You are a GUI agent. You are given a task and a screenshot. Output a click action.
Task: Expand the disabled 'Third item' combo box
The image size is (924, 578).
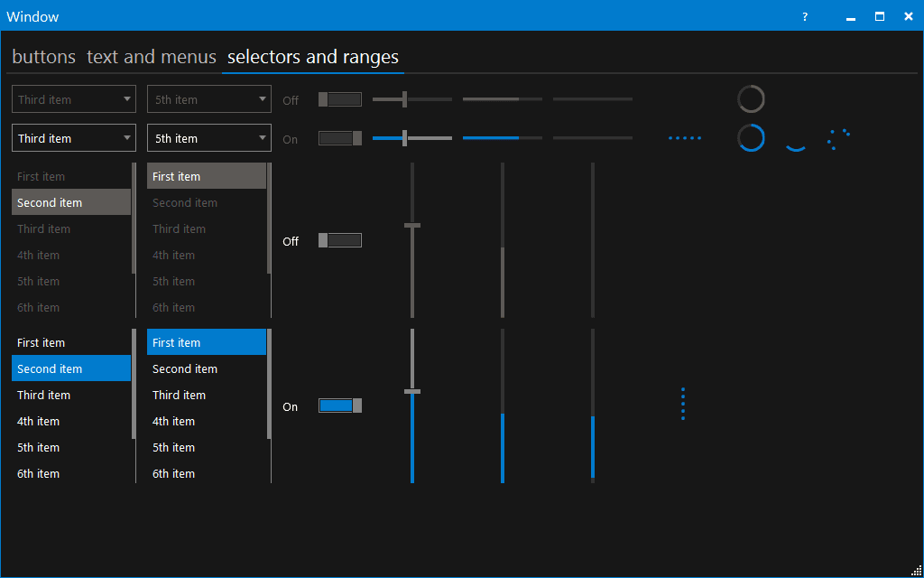point(73,98)
